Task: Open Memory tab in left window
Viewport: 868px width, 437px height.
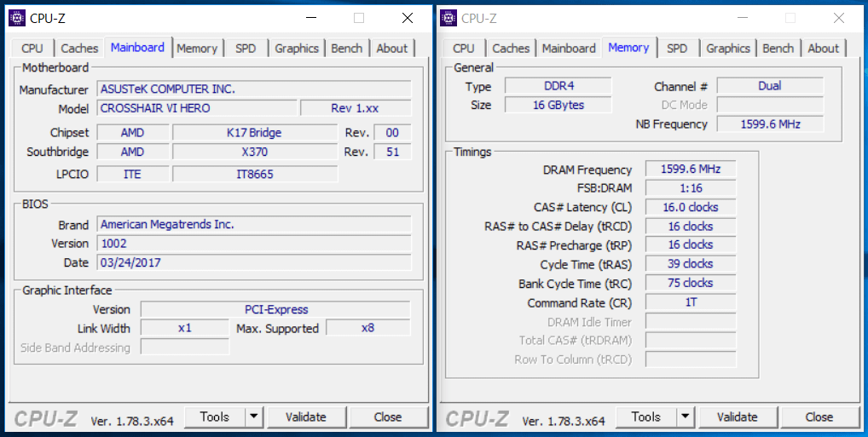Action: [197, 49]
